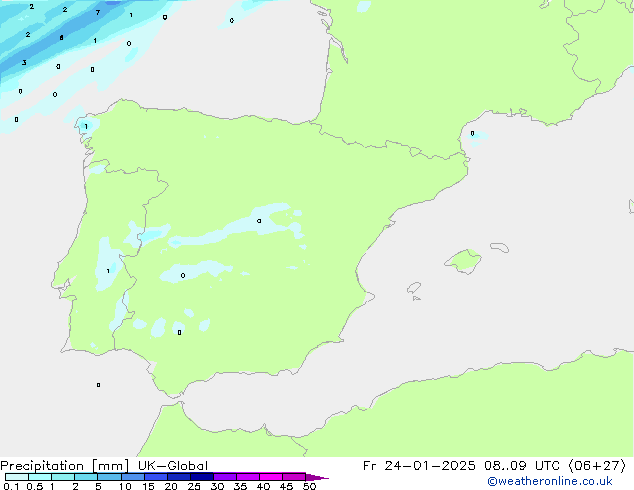Image resolution: width=634 pixels, height=490 pixels.
Task: Click the 'Precipitation' title text
Action: click(x=42, y=466)
